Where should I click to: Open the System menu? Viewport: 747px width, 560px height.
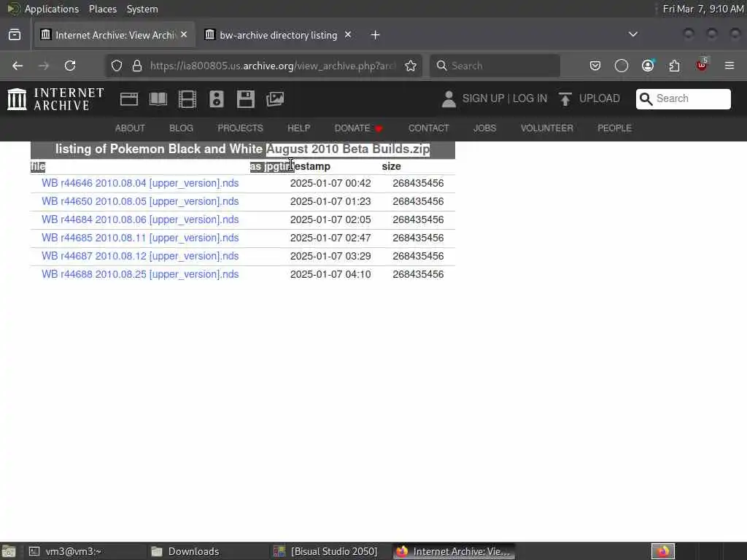142,9
